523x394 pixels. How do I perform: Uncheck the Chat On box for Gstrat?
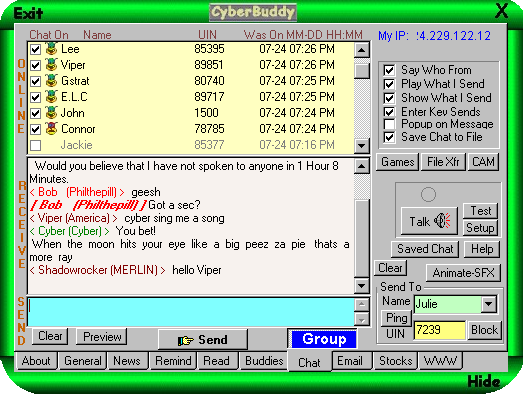click(x=35, y=81)
